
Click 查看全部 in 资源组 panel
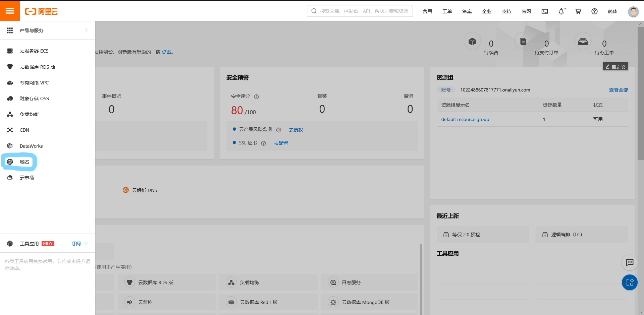coord(619,90)
